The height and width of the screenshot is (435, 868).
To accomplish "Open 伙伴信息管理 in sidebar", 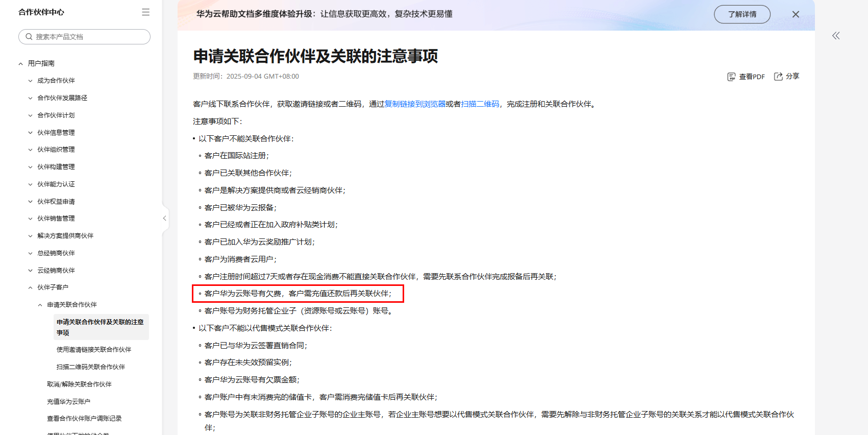I will coord(56,133).
